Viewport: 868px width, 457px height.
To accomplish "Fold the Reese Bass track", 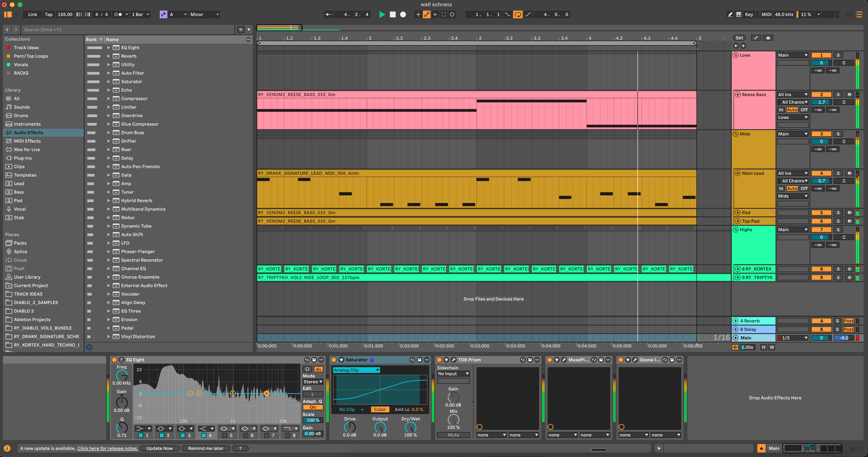I will click(738, 94).
